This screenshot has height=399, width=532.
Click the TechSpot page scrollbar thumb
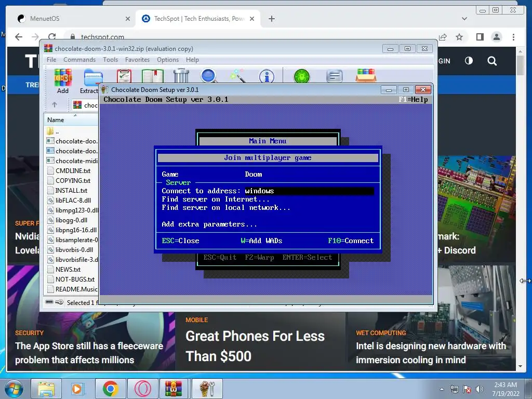click(521, 65)
